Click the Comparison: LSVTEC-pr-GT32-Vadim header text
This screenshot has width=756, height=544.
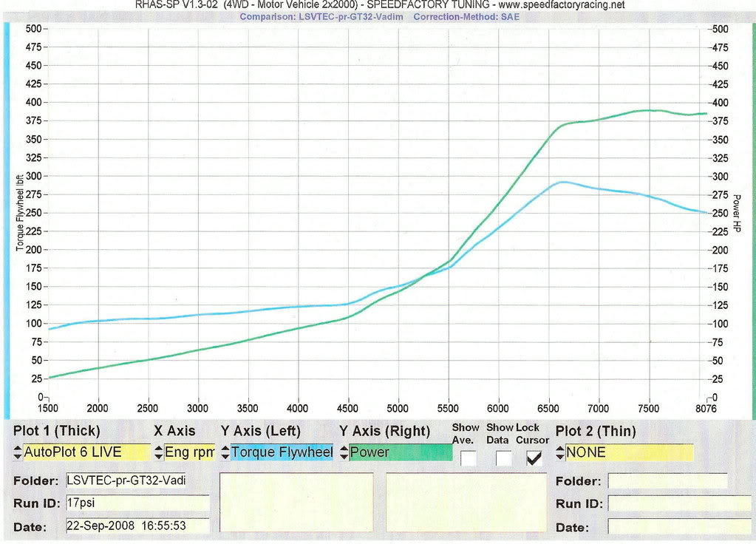pyautogui.click(x=321, y=16)
